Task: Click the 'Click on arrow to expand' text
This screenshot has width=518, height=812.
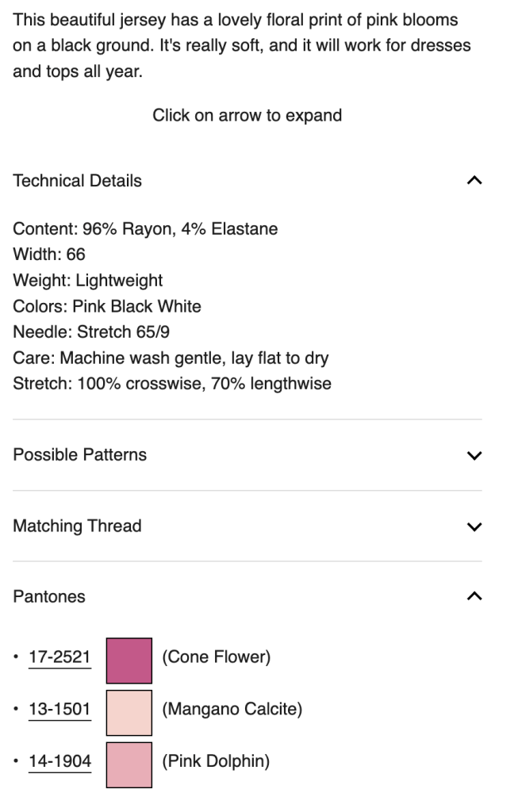Action: click(x=247, y=116)
